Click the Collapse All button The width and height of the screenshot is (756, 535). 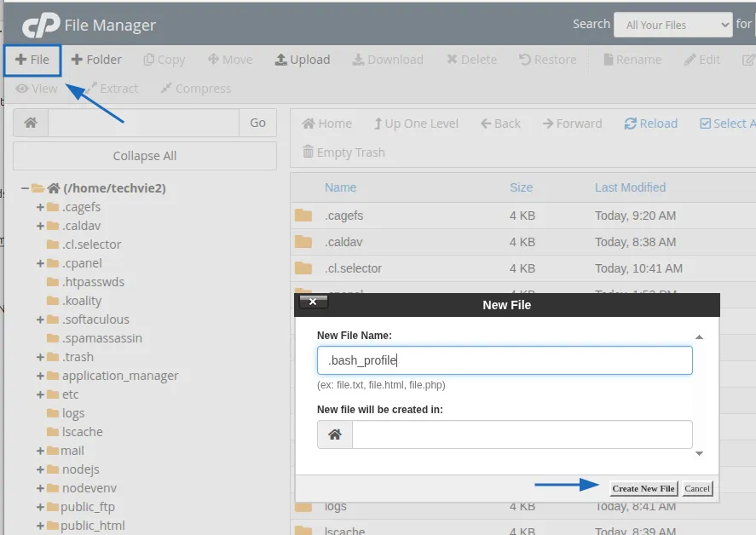145,156
